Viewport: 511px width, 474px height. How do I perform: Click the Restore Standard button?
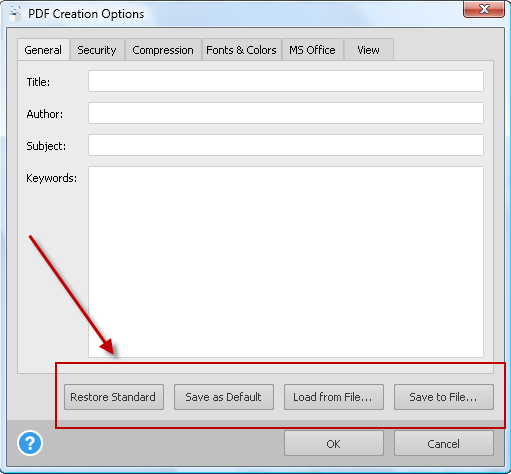pos(114,397)
